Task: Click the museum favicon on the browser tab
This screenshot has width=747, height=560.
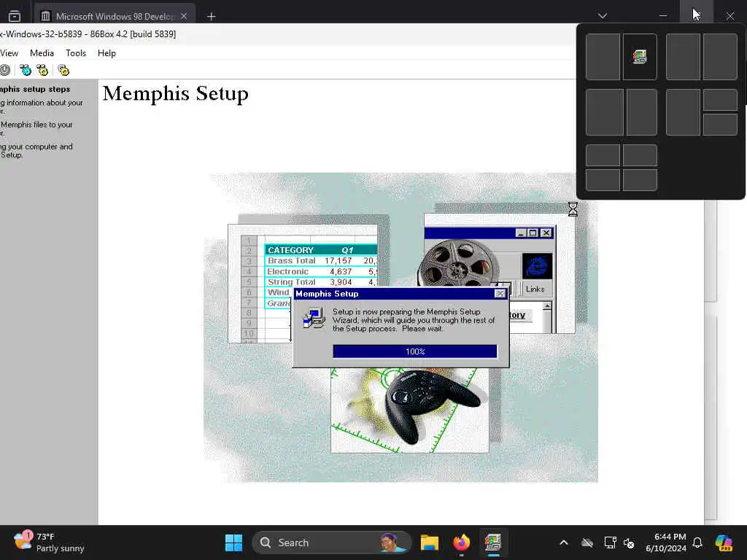Action: coord(45,16)
